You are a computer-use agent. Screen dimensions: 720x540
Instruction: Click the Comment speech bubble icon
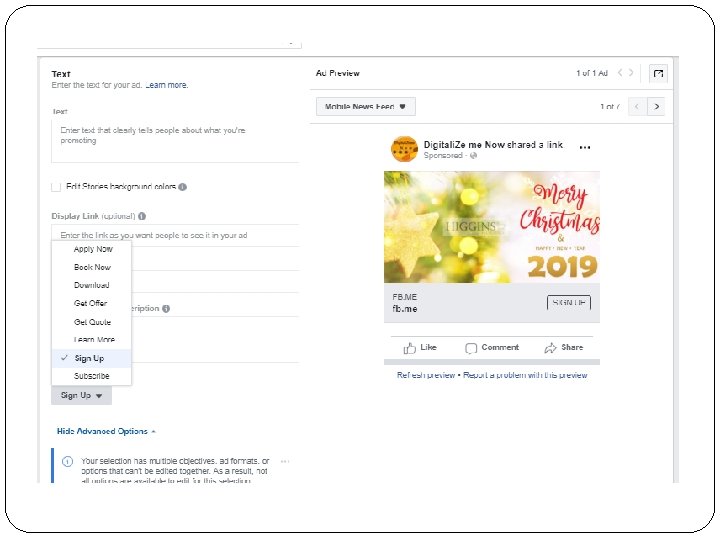tap(471, 348)
